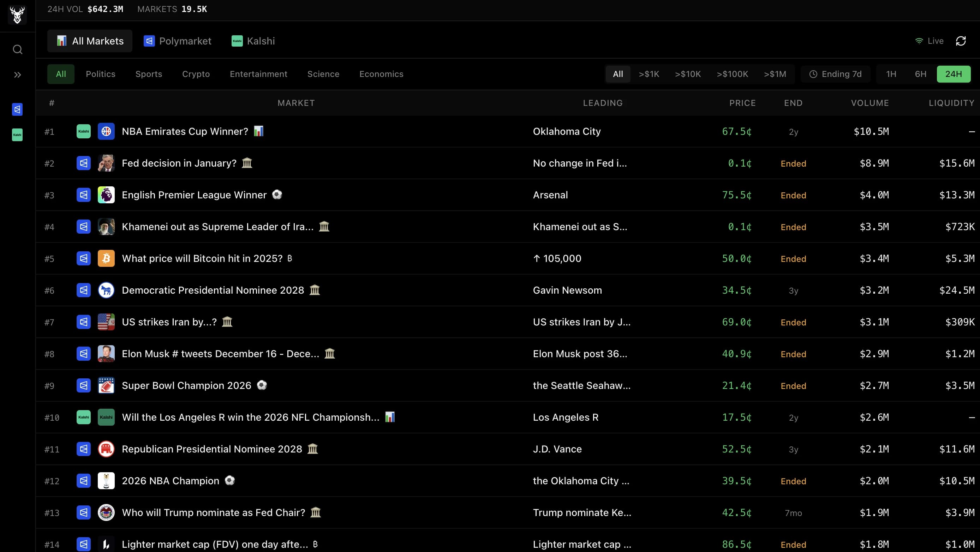
Task: Select Kalshi icon in left sidebar
Action: point(17,135)
